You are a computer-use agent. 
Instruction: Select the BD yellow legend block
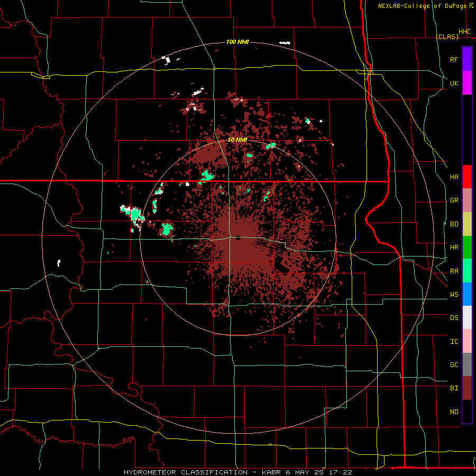(467, 224)
